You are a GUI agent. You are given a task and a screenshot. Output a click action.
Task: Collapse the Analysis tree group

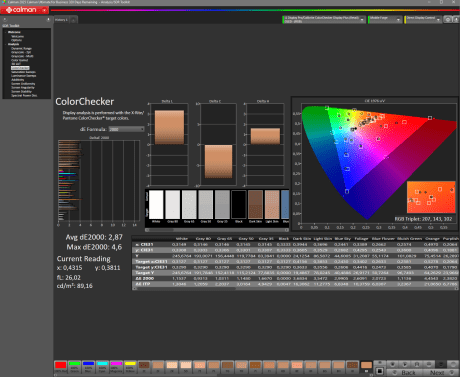(6, 44)
